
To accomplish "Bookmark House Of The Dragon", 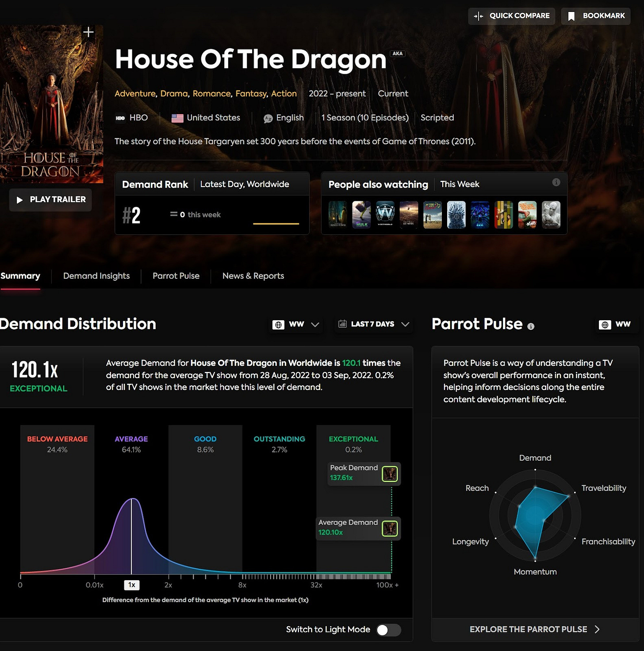I will tap(596, 16).
